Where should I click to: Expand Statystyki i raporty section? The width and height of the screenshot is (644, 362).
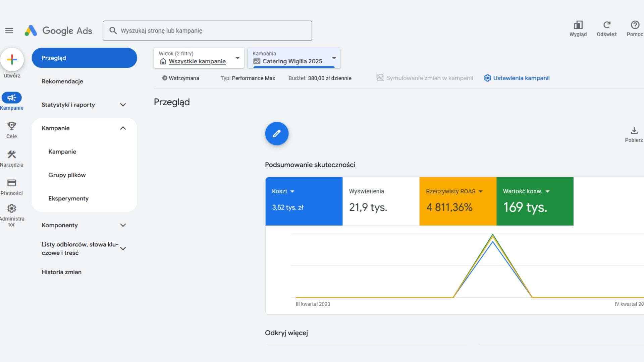pyautogui.click(x=123, y=105)
